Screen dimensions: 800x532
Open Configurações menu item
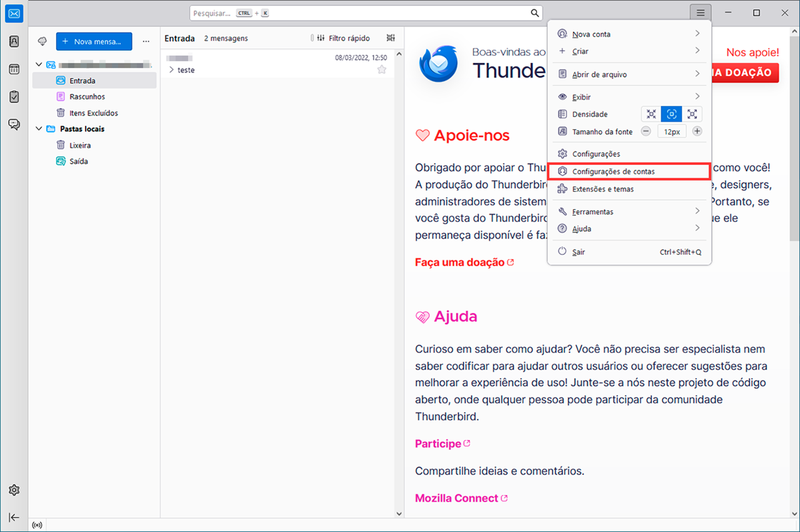[x=629, y=154]
